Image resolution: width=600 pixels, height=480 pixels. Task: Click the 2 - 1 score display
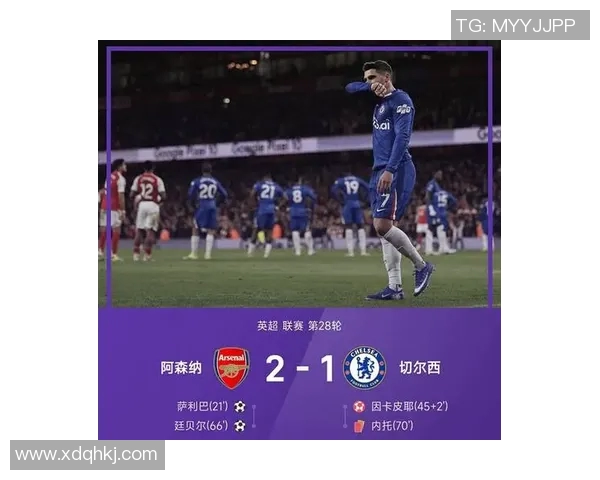[x=300, y=369]
